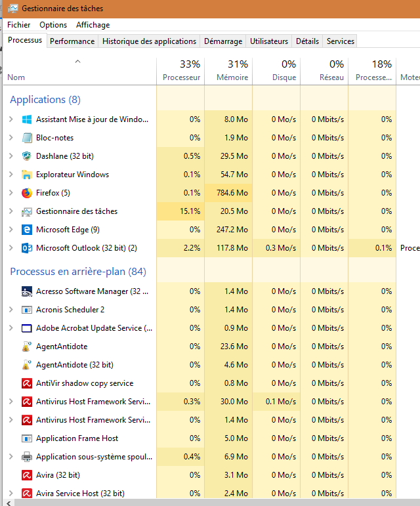Image resolution: width=420 pixels, height=506 pixels.
Task: Open the Fichier menu
Action: point(19,25)
